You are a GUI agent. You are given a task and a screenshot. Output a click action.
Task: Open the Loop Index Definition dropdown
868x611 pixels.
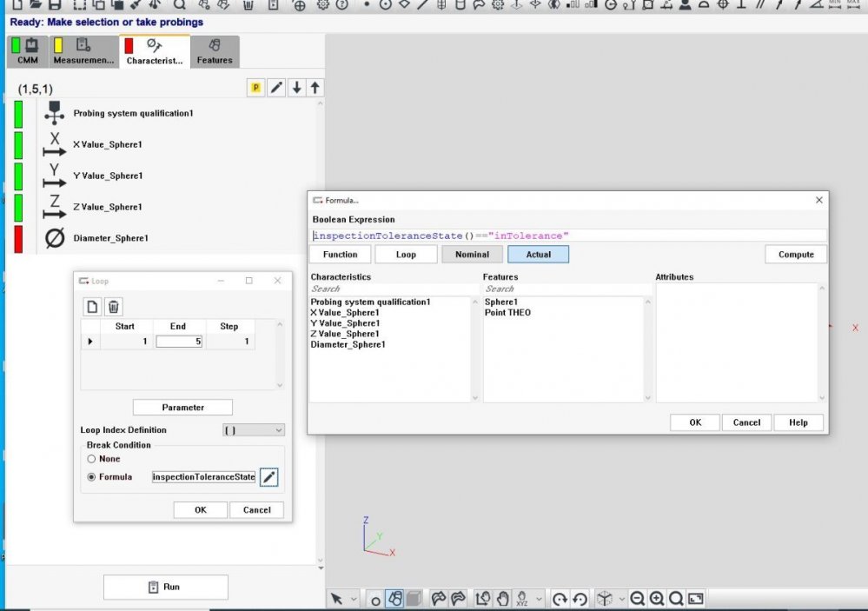254,430
